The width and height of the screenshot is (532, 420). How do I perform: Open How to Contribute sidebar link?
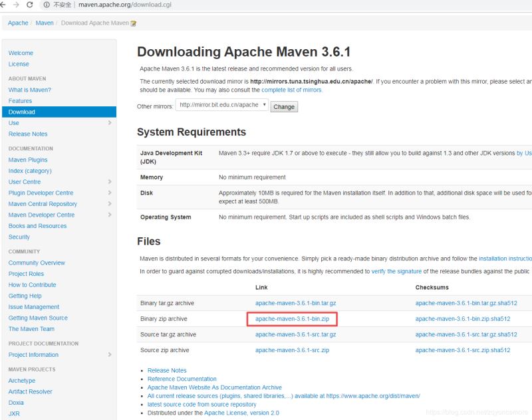pos(32,284)
